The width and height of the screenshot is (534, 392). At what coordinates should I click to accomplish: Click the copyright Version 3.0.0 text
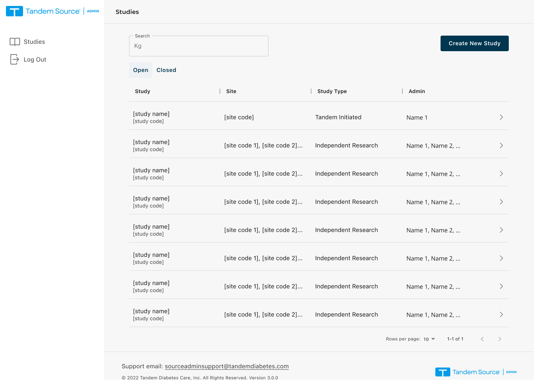pos(200,378)
